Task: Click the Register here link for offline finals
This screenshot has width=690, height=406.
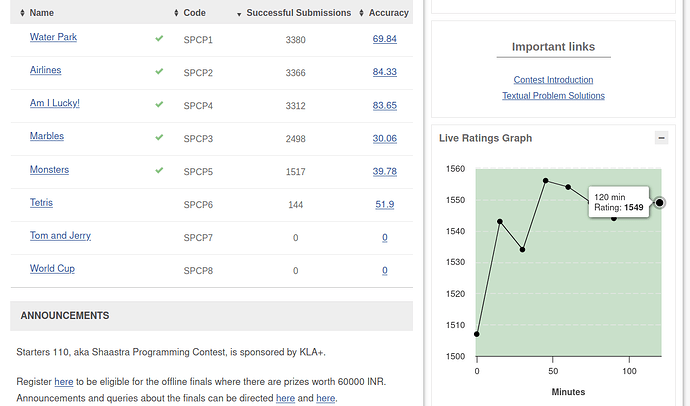Action: pyautogui.click(x=64, y=382)
